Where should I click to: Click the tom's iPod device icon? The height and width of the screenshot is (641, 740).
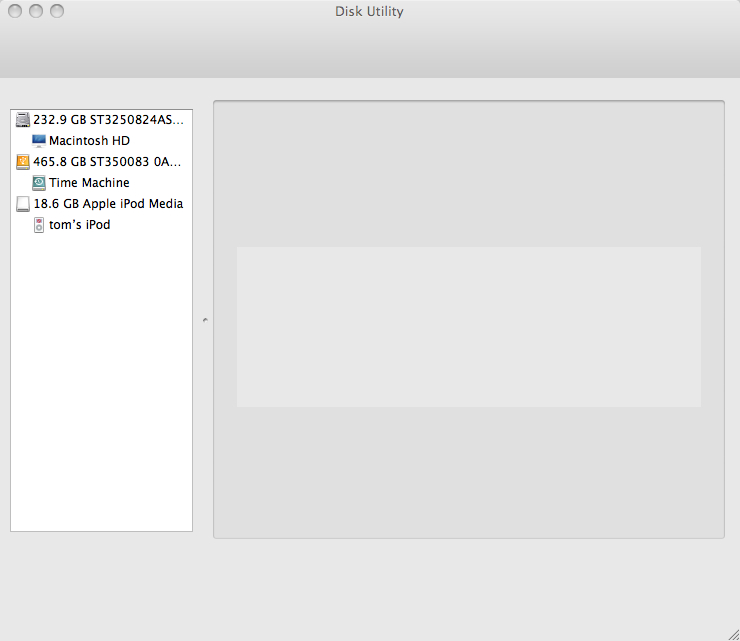point(39,225)
